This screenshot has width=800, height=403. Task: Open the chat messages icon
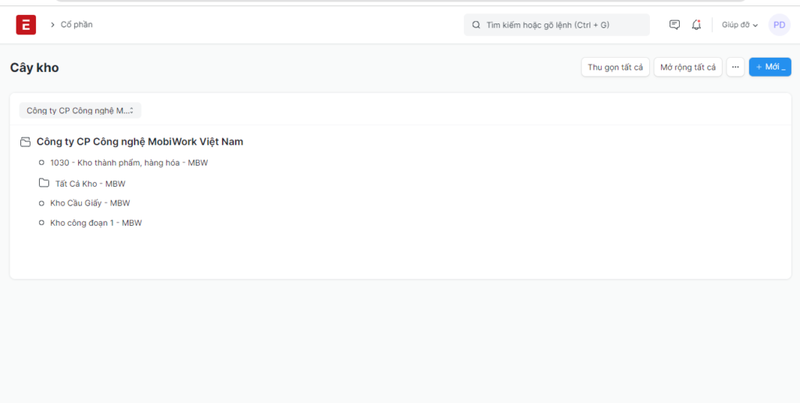click(x=674, y=25)
